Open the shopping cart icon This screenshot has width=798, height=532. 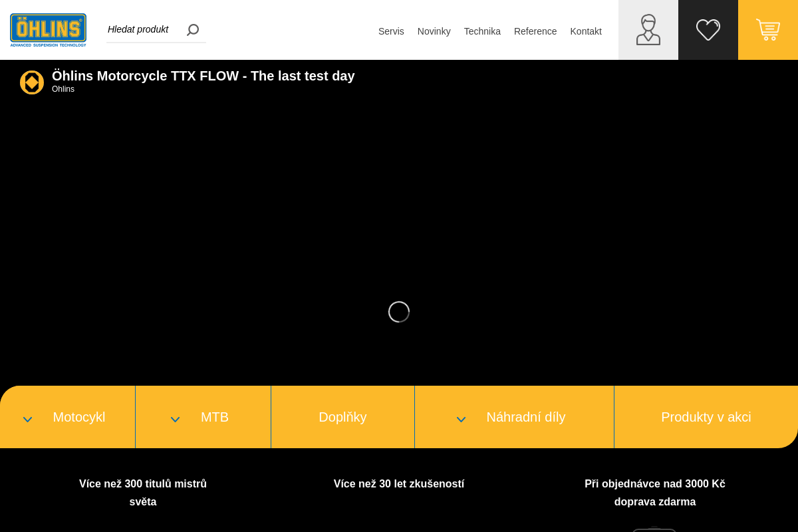tap(768, 30)
